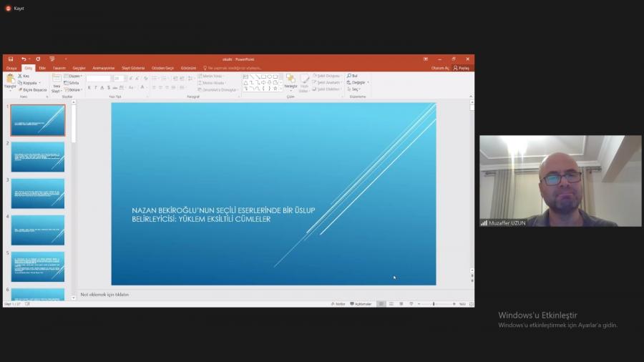Click the Sıfırla (Reset) button
The width and height of the screenshot is (644, 362).
pyautogui.click(x=72, y=83)
